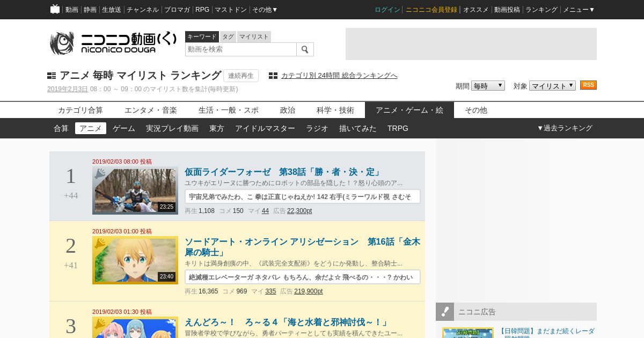Select the ラジオ subcategory

click(317, 128)
